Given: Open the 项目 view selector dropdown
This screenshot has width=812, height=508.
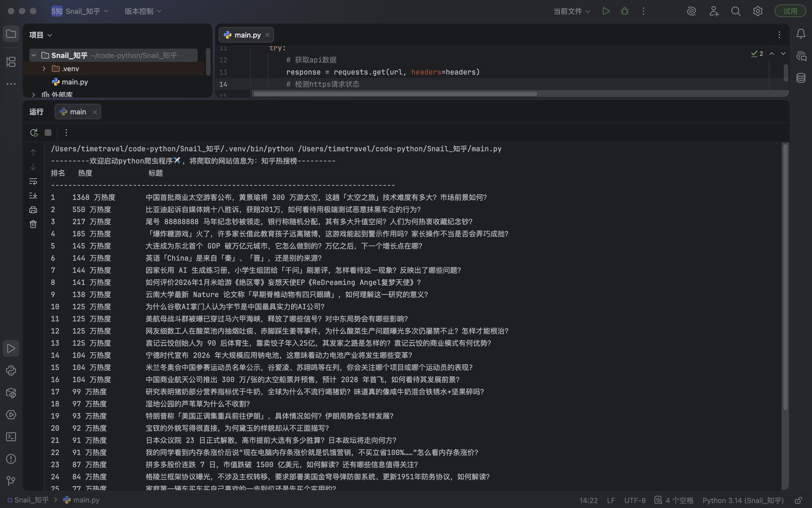Looking at the screenshot, I should pos(41,35).
